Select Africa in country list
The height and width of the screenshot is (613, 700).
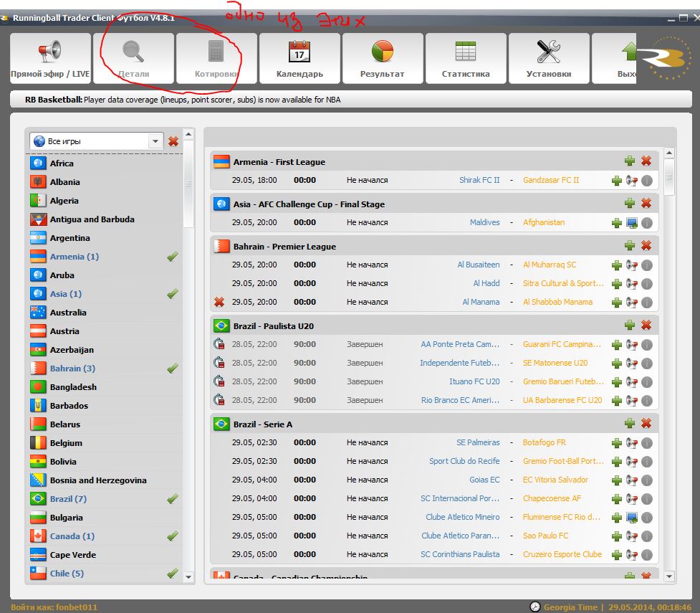[x=105, y=163]
